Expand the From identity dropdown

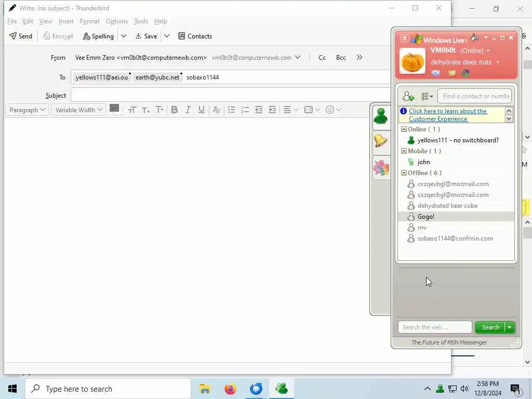pos(298,57)
